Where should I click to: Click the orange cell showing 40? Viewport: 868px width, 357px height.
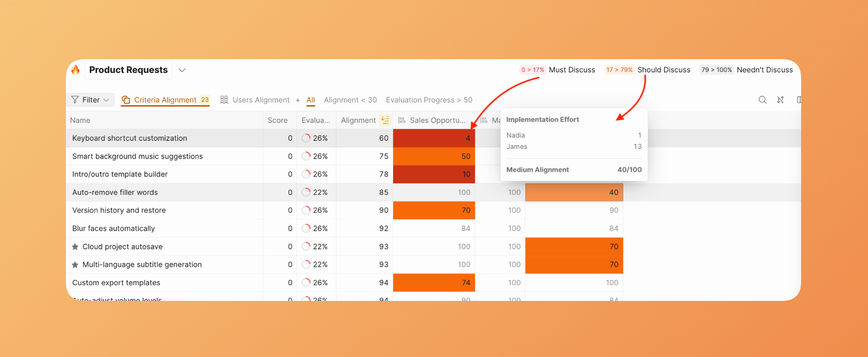click(574, 192)
